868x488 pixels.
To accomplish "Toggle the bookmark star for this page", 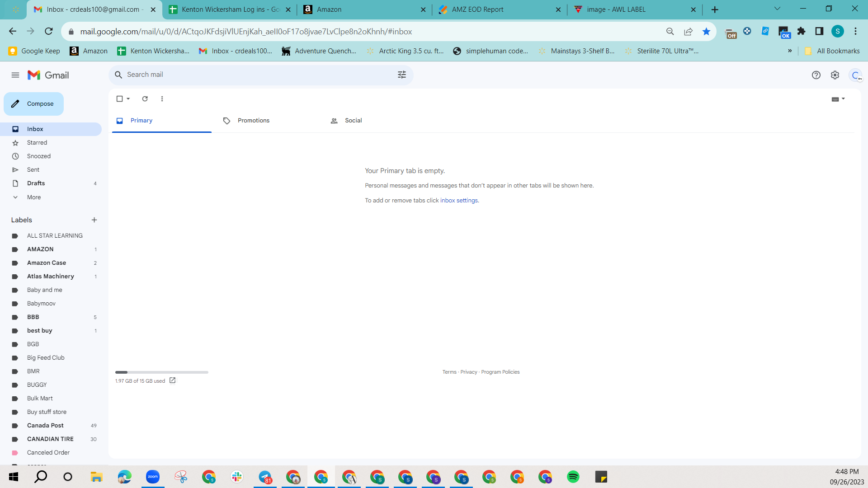I will coord(706,31).
